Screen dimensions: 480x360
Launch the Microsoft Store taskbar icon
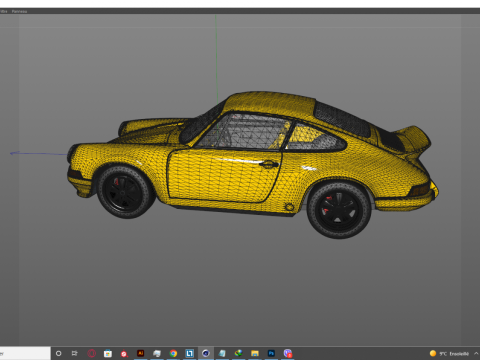(x=108, y=353)
